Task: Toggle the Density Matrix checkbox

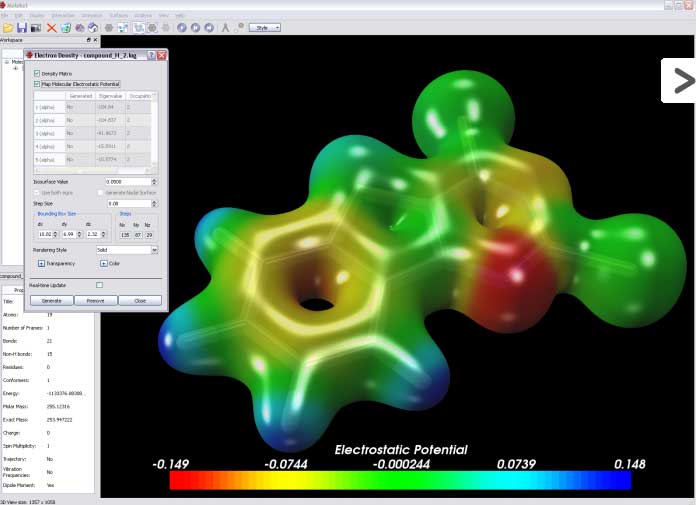Action: 37,74
